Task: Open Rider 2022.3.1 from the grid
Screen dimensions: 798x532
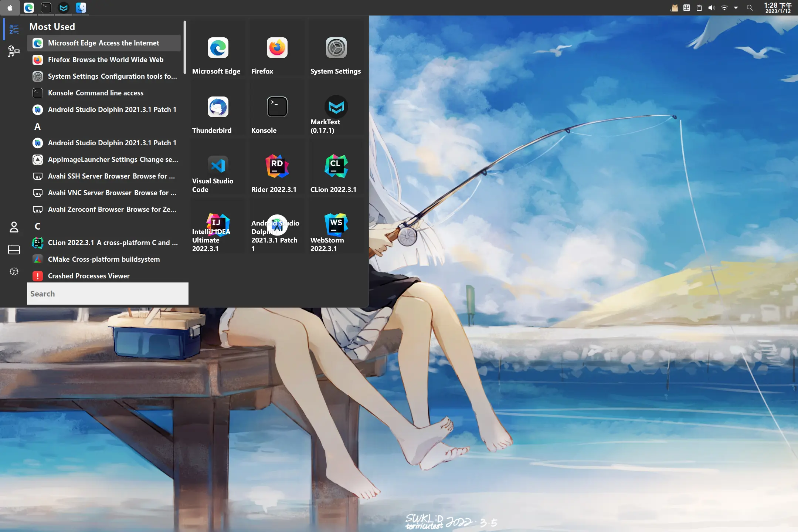Action: [x=277, y=166]
